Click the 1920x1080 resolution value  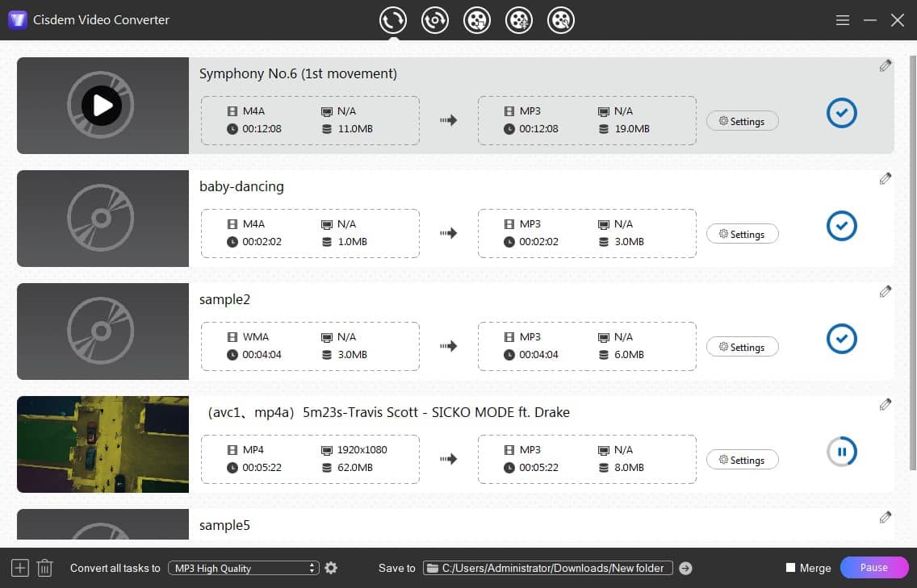[x=362, y=449]
